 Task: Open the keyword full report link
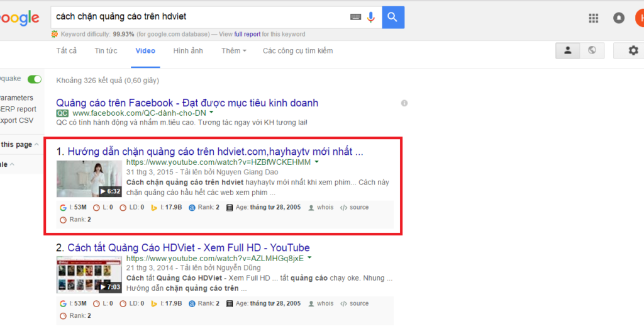[247, 34]
